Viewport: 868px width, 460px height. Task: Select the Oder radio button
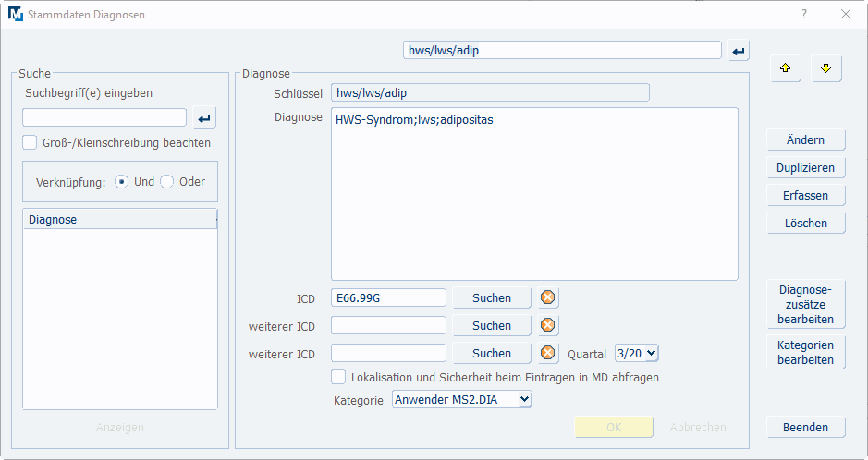point(167,182)
